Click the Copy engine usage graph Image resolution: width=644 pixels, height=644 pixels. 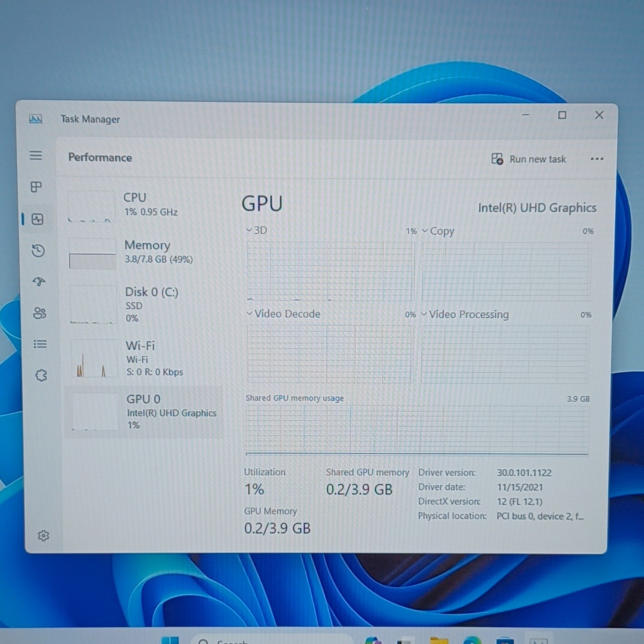[x=506, y=271]
